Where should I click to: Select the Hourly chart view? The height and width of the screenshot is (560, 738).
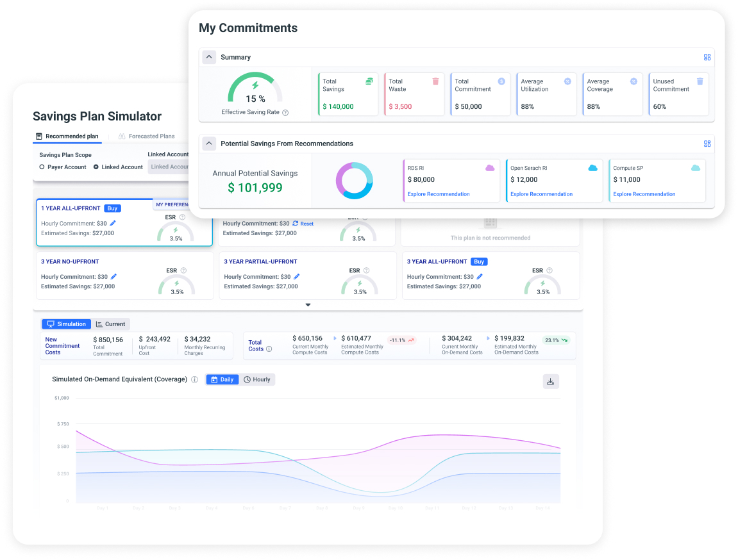coord(257,379)
